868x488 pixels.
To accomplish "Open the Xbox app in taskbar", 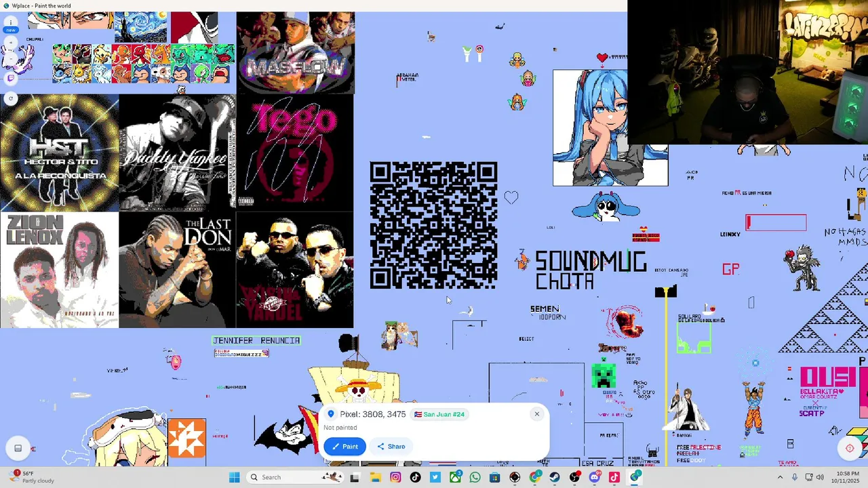I will [455, 477].
